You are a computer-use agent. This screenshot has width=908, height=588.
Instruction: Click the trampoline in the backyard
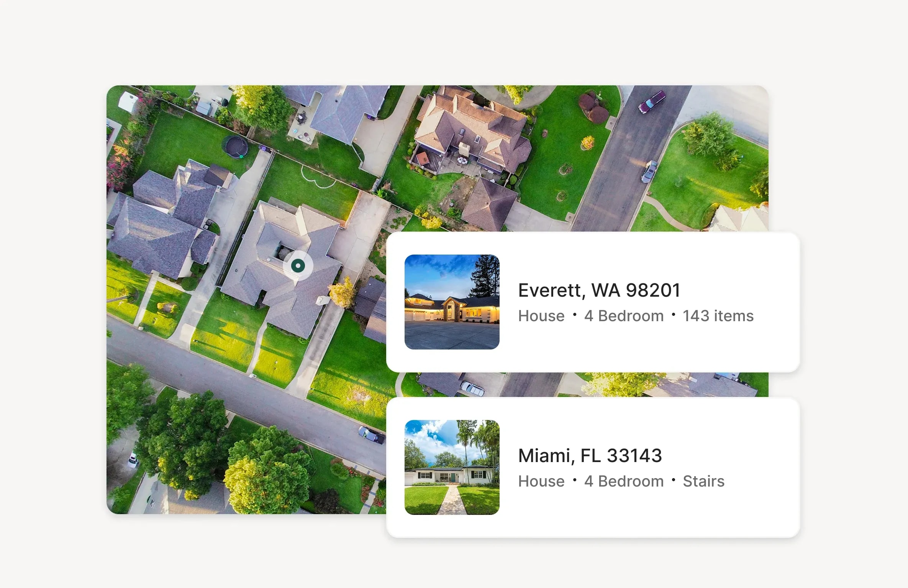click(x=235, y=147)
